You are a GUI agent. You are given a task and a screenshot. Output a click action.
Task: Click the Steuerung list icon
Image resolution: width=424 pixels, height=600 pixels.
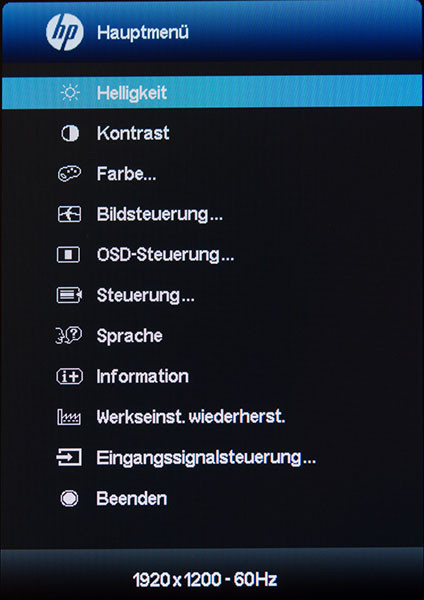pos(69,295)
